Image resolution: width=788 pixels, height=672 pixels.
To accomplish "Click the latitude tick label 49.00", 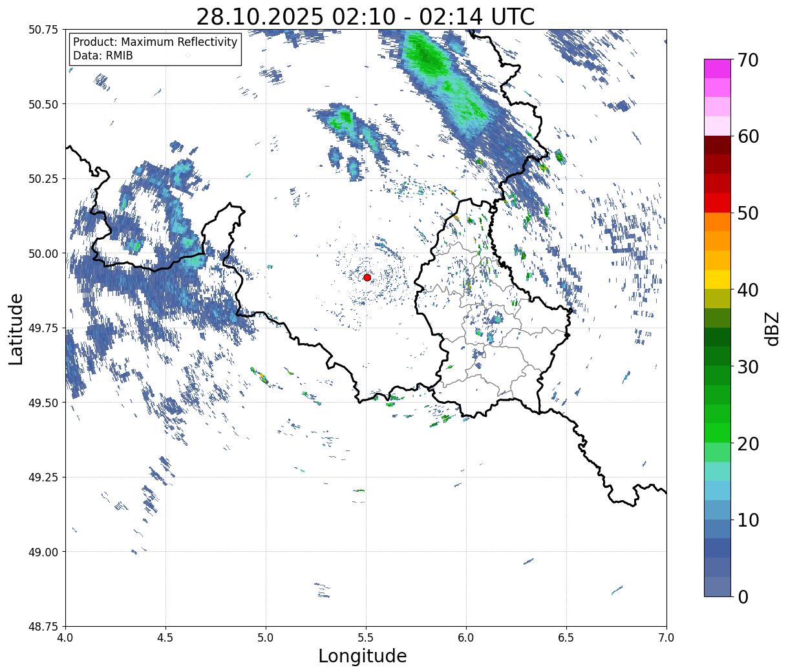I will (x=43, y=552).
